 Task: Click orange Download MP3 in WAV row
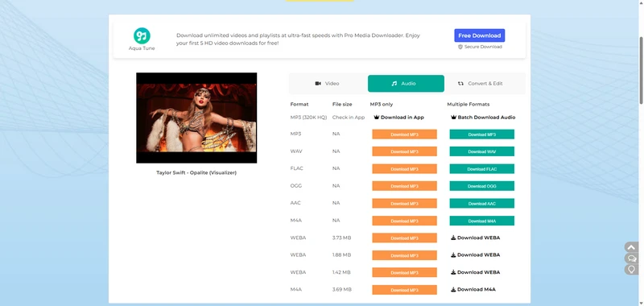(x=405, y=151)
